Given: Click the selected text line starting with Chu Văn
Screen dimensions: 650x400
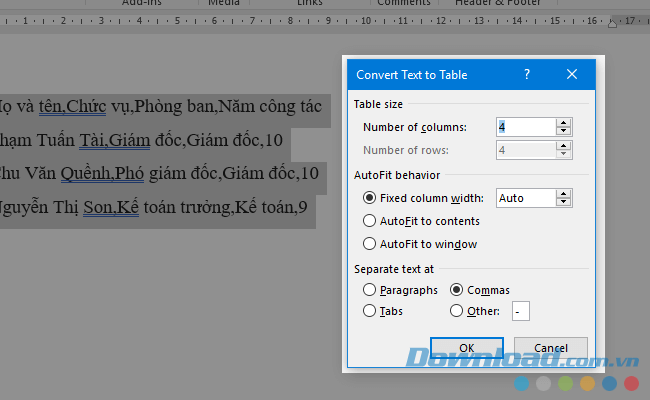Looking at the screenshot, I should [160, 173].
